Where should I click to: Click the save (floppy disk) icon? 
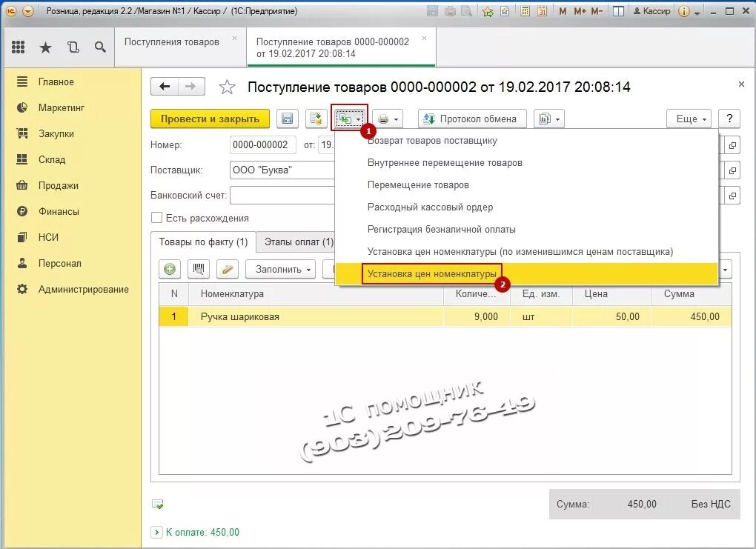288,119
